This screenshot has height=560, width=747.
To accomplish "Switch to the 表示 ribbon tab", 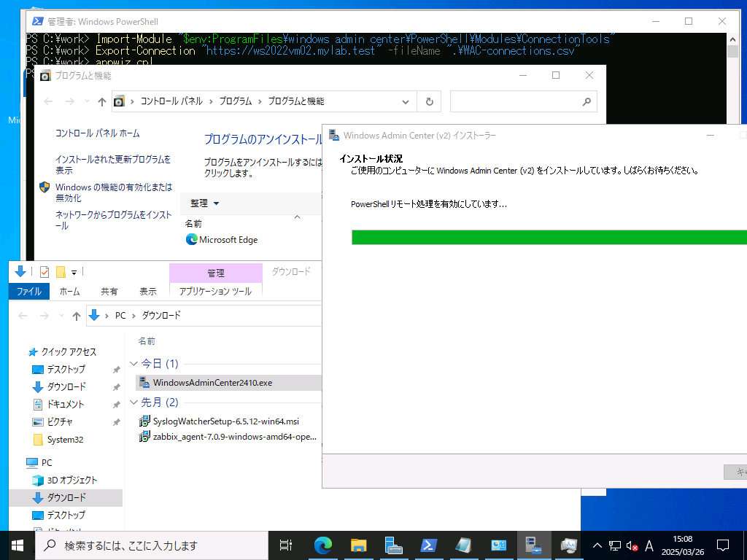I will [x=147, y=292].
